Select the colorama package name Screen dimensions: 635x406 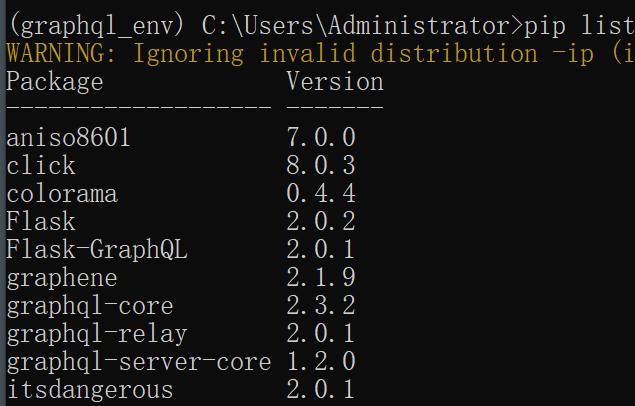point(62,194)
